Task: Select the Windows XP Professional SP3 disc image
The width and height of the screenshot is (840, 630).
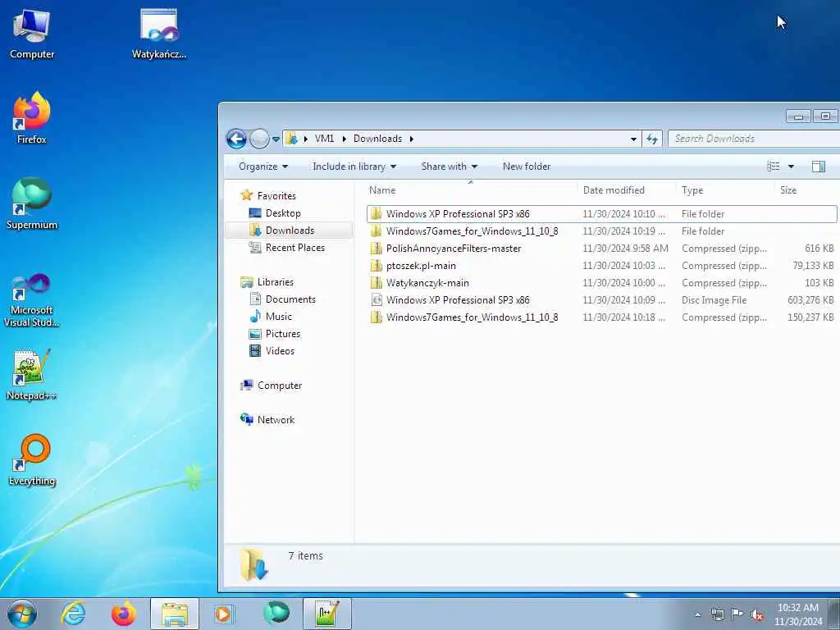Action: 601,299
